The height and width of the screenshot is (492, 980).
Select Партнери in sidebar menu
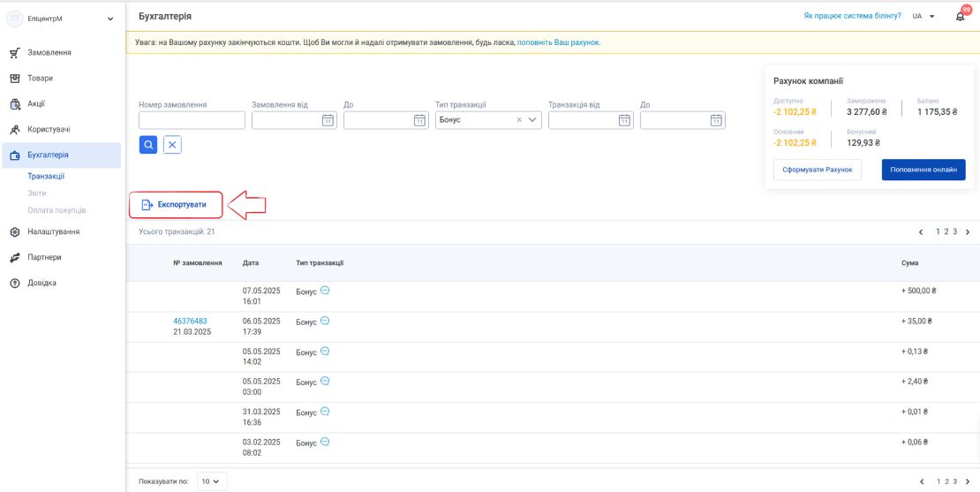click(44, 258)
